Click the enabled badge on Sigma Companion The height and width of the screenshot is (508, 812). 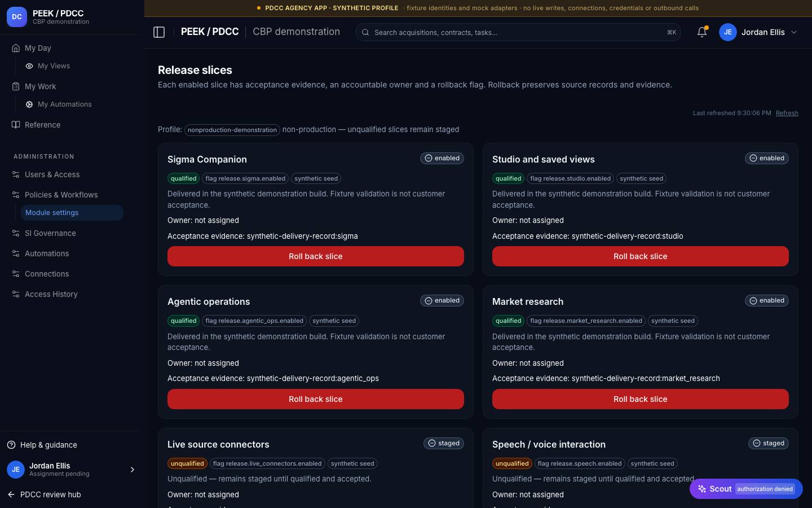click(x=442, y=158)
